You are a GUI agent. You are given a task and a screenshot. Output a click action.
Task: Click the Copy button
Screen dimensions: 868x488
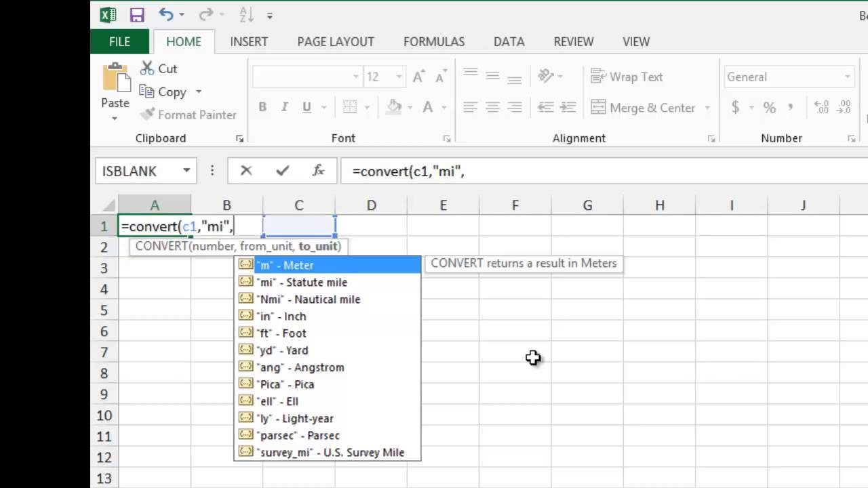[163, 91]
